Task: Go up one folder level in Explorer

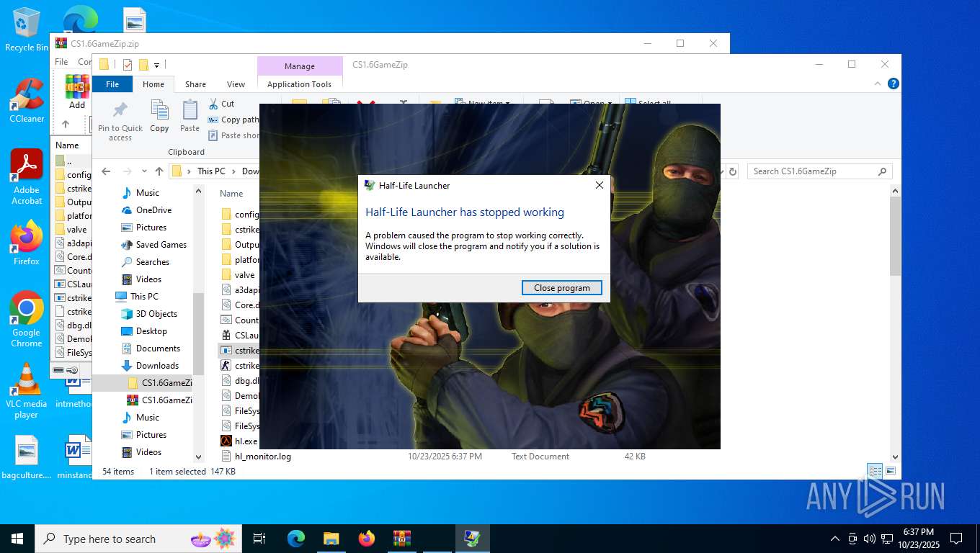Action: (159, 171)
